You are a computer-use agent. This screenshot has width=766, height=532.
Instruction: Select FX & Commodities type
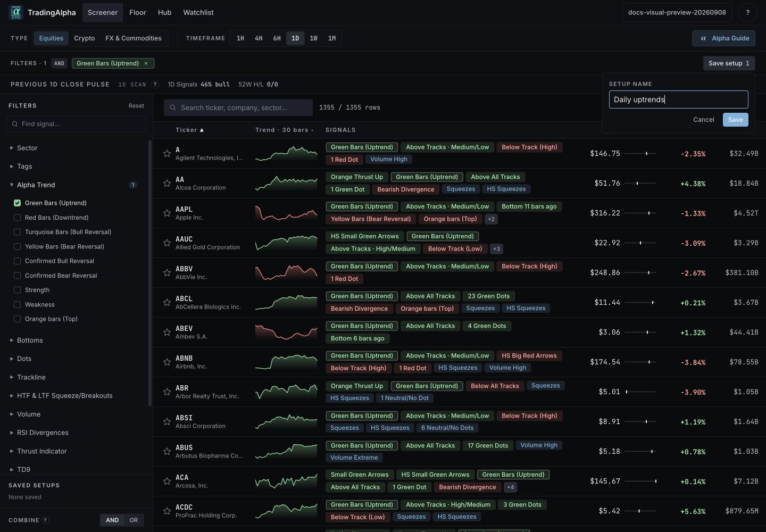134,38
